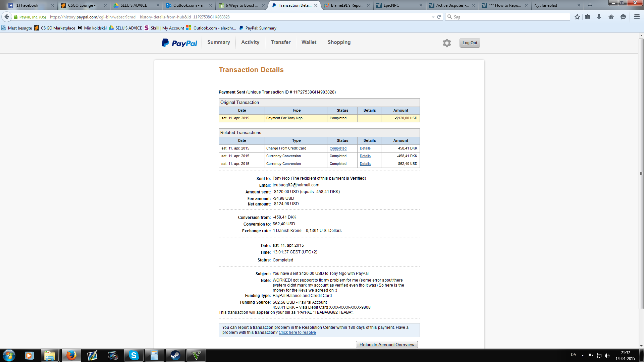Show hidden system tray icons
Viewport: 644px width, 362px height.
click(x=583, y=355)
